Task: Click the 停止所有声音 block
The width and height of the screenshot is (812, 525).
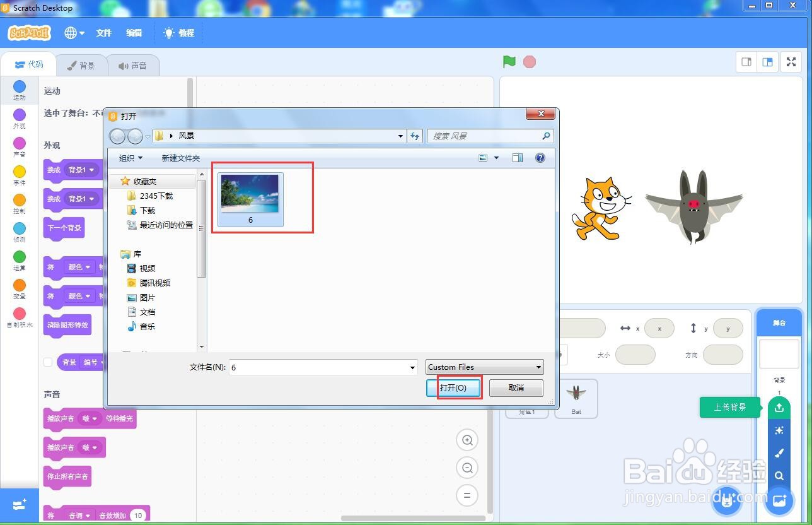Action: 67,476
